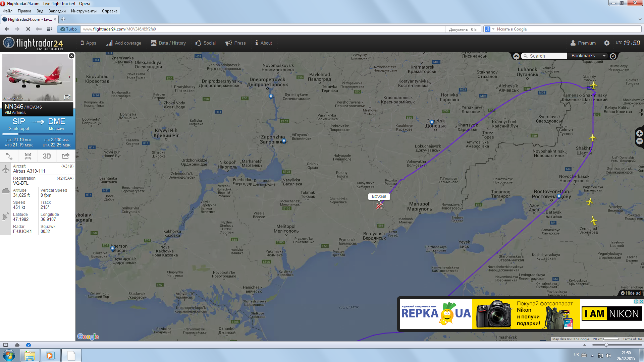Open the Add coverage page

tap(123, 43)
